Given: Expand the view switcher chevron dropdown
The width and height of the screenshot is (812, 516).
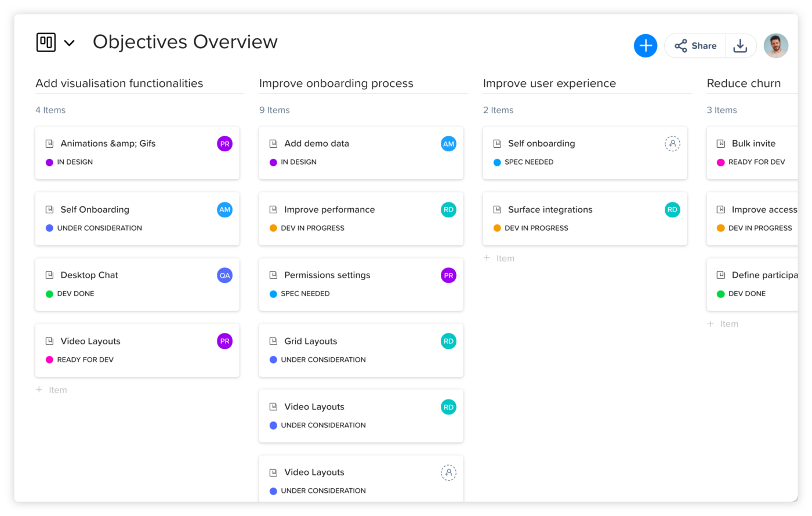Looking at the screenshot, I should coord(69,43).
